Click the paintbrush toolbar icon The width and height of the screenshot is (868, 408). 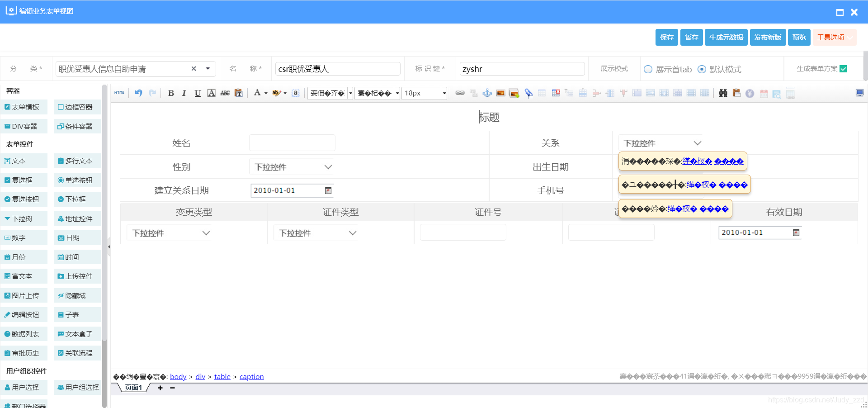[x=528, y=93]
